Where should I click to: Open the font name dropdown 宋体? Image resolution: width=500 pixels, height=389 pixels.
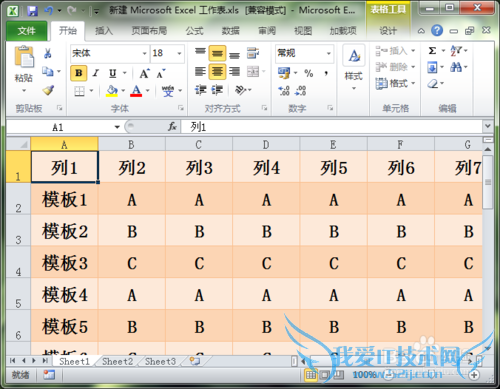point(144,53)
